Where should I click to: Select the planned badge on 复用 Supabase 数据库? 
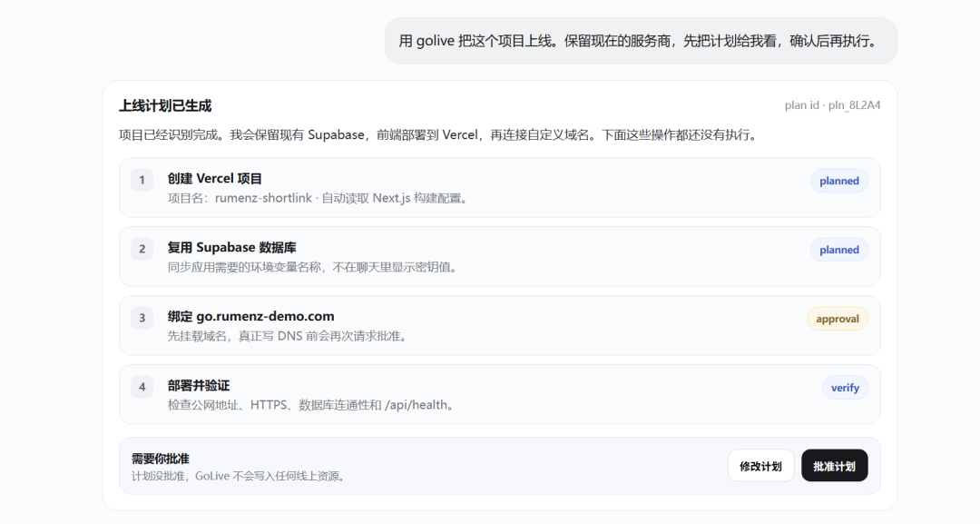[x=838, y=250]
